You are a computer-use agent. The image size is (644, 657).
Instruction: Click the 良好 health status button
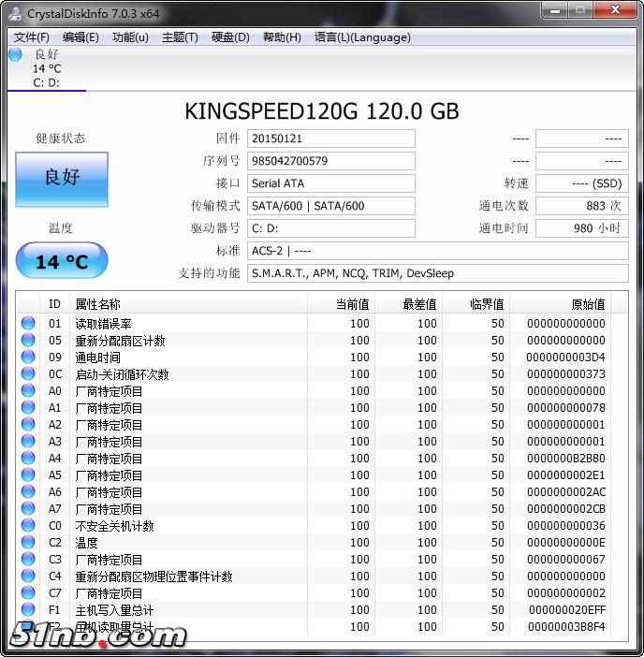click(62, 178)
